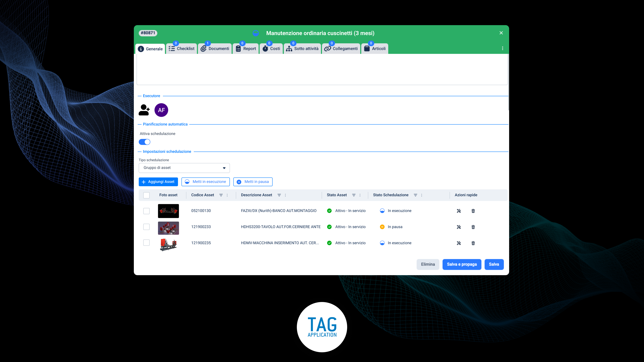Open the Sotto attività tab
This screenshot has height=362, width=644.
click(302, 48)
